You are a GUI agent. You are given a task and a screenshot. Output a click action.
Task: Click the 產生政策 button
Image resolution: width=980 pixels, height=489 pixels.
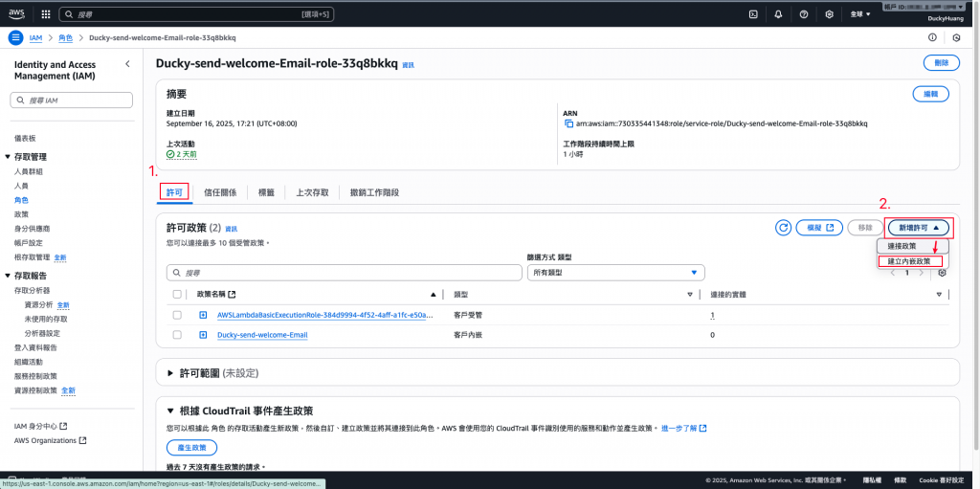point(191,447)
